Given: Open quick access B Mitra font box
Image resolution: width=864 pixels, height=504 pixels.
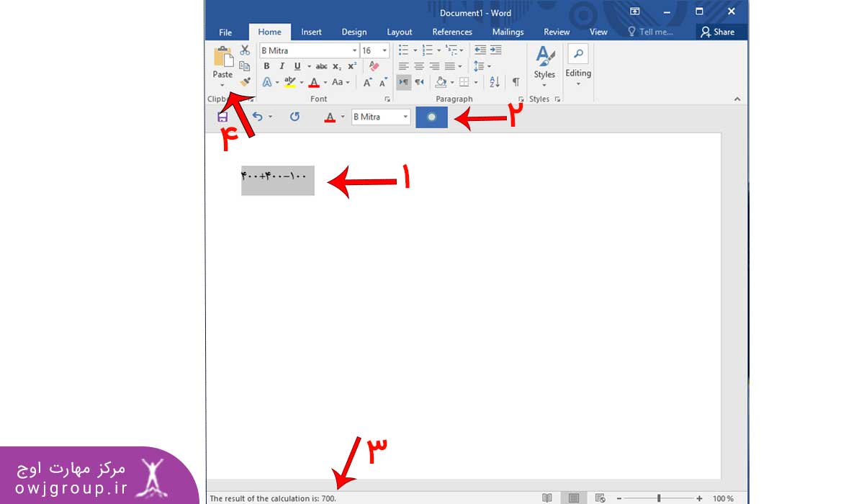Looking at the screenshot, I should [381, 117].
